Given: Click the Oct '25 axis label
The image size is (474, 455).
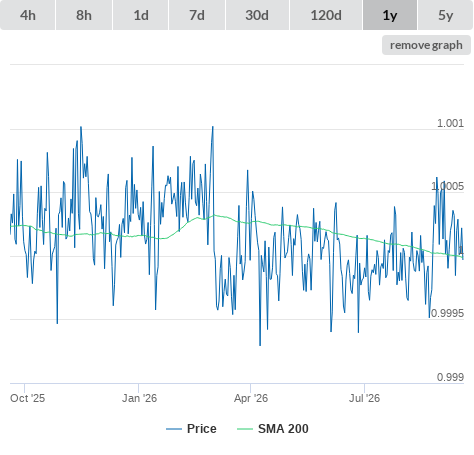Looking at the screenshot, I should click(27, 398).
